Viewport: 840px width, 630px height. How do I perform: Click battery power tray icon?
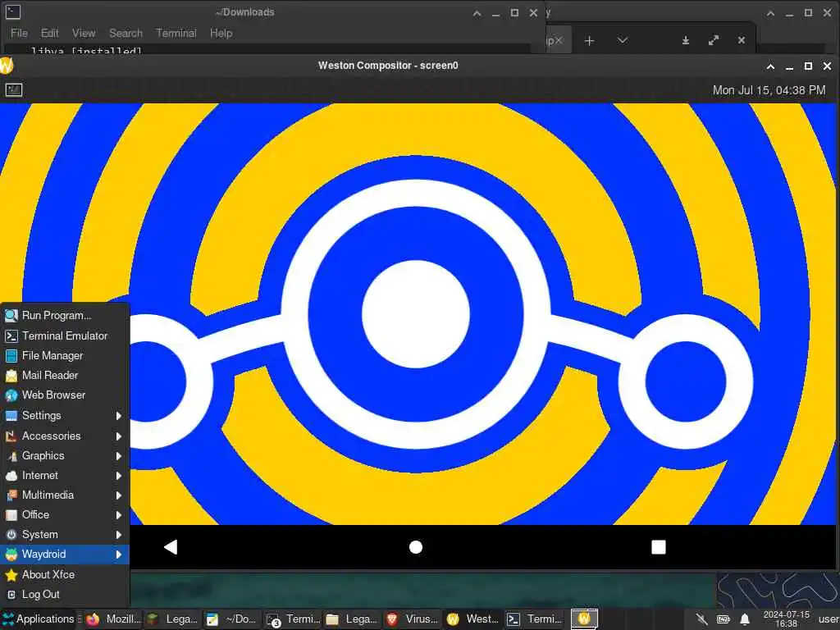(x=724, y=620)
